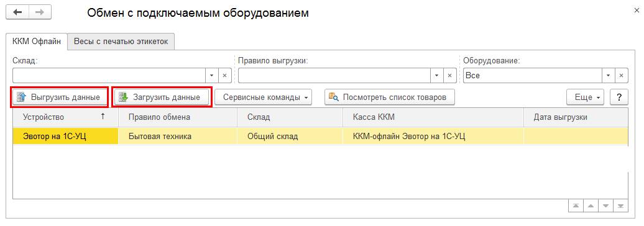Click the Оборудование field showing Все
Viewport: 644px width, 226px height.
[533, 76]
